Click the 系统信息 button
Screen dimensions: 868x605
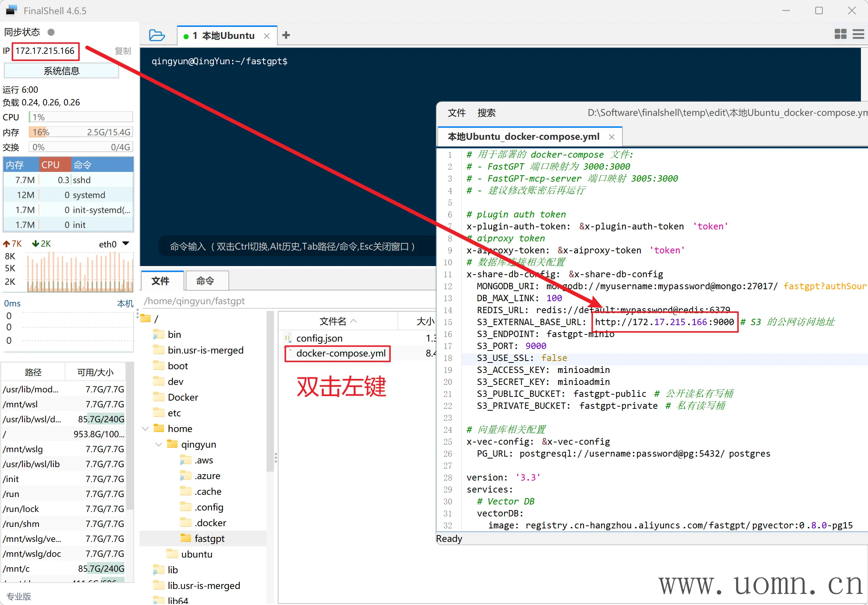coord(61,71)
